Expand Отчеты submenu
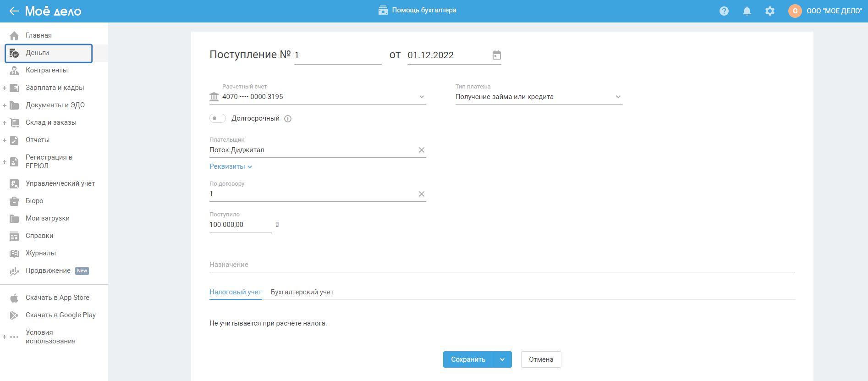The height and width of the screenshot is (381, 868). click(x=5, y=140)
